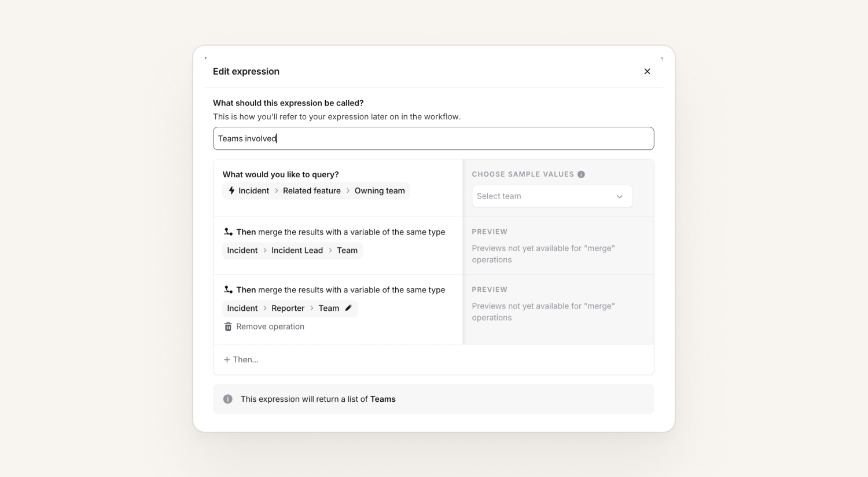Viewport: 868px width, 477px height.
Task: Select the Related feature path segment
Action: tap(312, 190)
